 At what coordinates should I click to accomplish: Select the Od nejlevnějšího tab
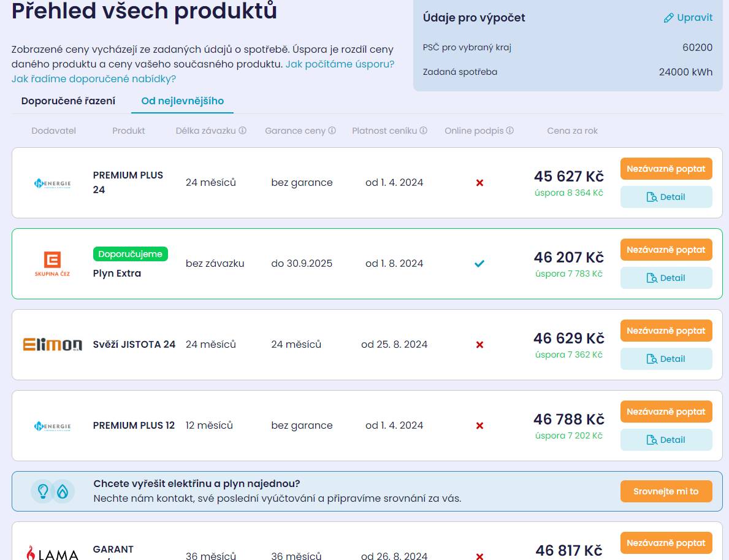point(182,101)
